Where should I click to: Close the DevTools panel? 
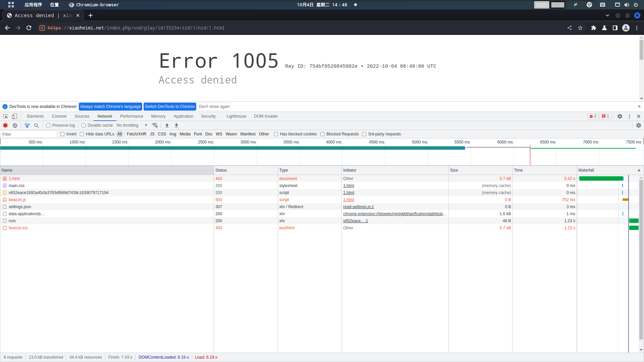pos(639,116)
